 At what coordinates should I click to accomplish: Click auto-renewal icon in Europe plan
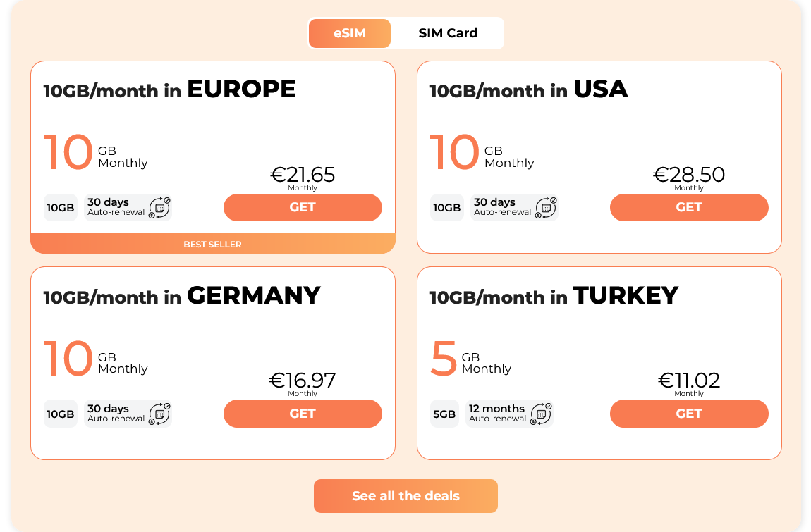(160, 207)
